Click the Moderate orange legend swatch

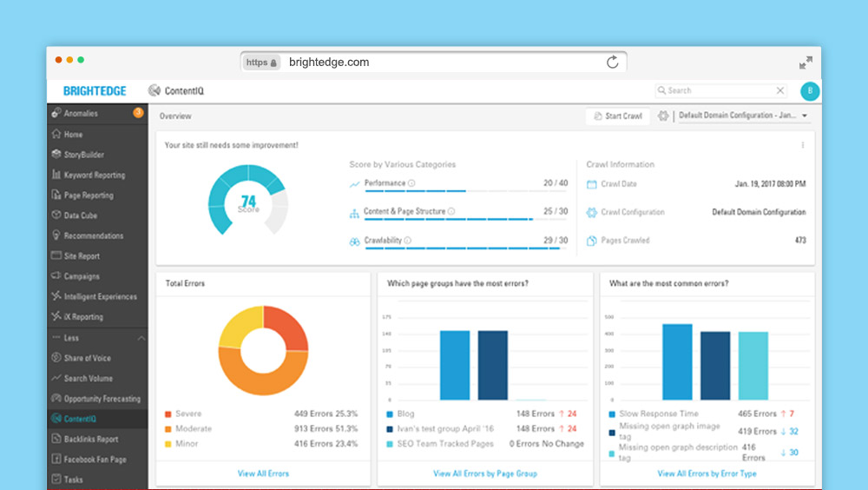point(168,429)
